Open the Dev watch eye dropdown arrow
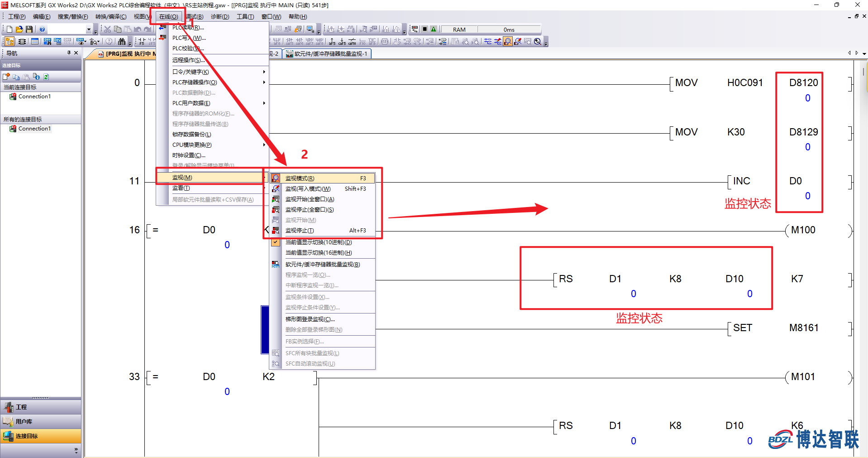The height and width of the screenshot is (458, 868). click(85, 42)
